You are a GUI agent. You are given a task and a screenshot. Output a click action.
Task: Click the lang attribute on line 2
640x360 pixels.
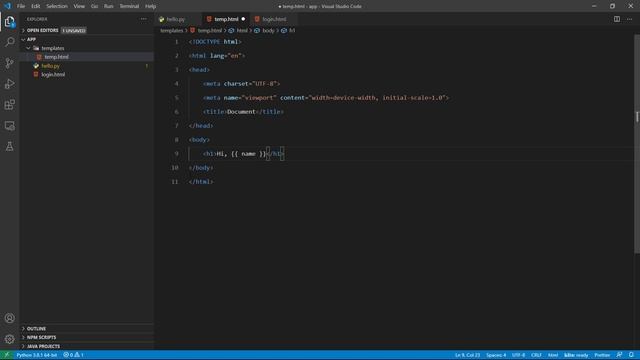click(217, 56)
